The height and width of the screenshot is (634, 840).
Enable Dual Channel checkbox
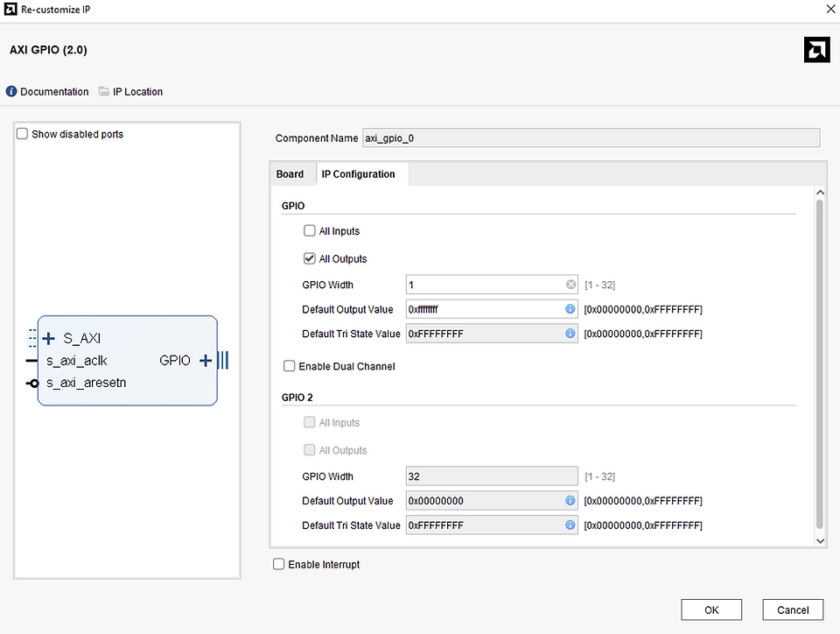(290, 366)
